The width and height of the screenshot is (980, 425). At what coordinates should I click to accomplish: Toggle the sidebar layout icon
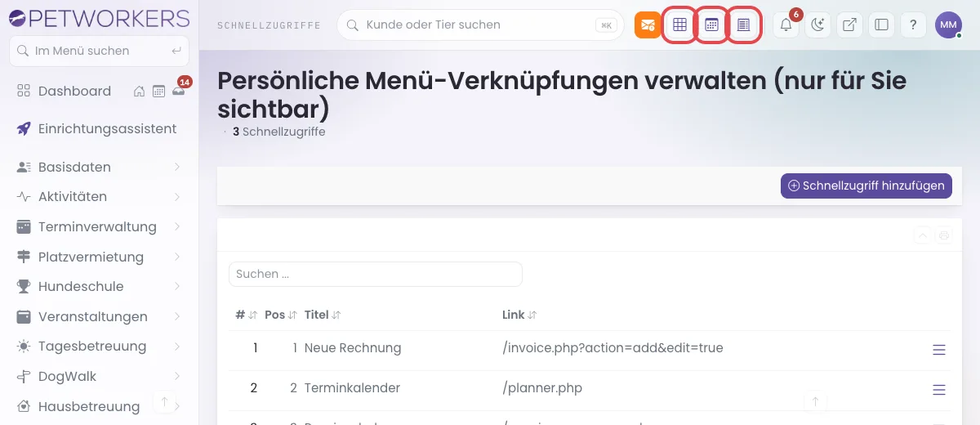coord(881,25)
